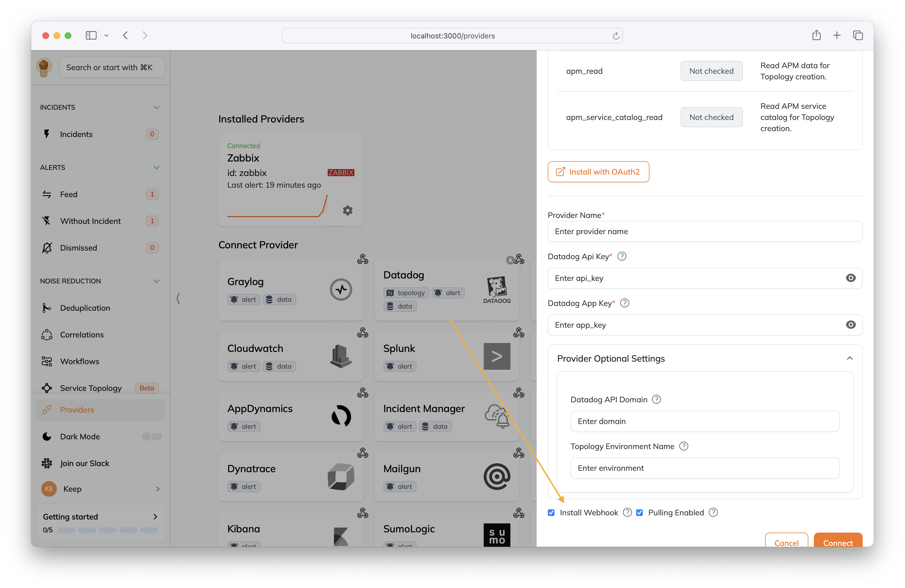Select Providers in sidebar
Screen dimensions: 905x588
coord(100,410)
